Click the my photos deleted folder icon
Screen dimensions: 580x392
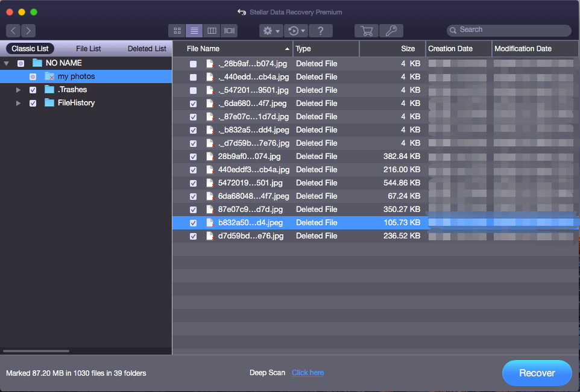49,76
